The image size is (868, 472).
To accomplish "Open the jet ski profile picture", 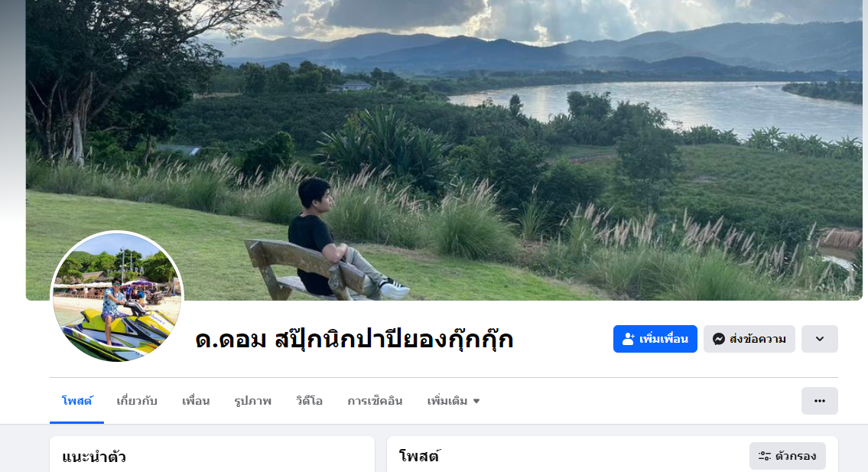I will 117,296.
